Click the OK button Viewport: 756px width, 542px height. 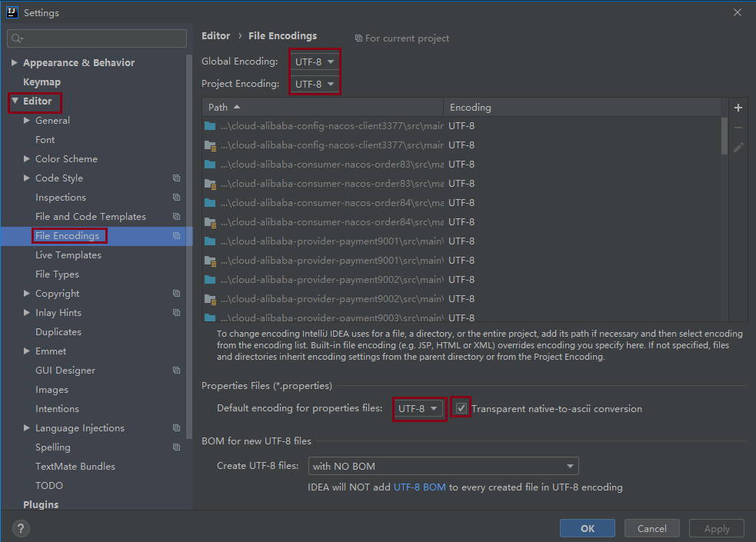click(x=588, y=528)
